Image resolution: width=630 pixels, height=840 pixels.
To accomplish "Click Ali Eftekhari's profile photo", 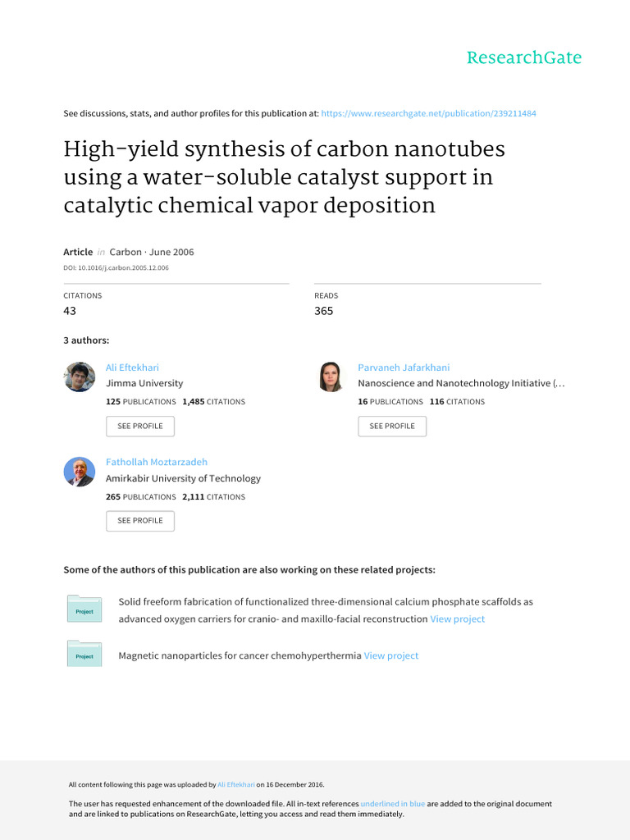I will click(x=80, y=377).
